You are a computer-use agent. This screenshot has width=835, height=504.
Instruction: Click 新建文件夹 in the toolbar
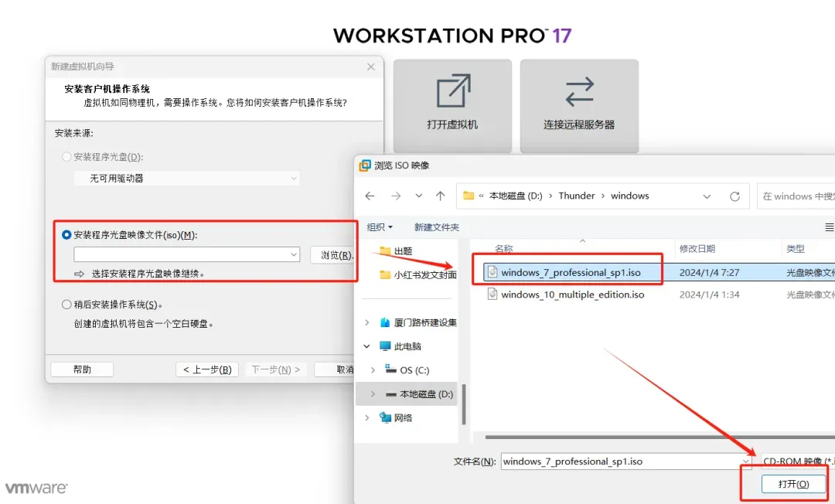[x=437, y=227]
